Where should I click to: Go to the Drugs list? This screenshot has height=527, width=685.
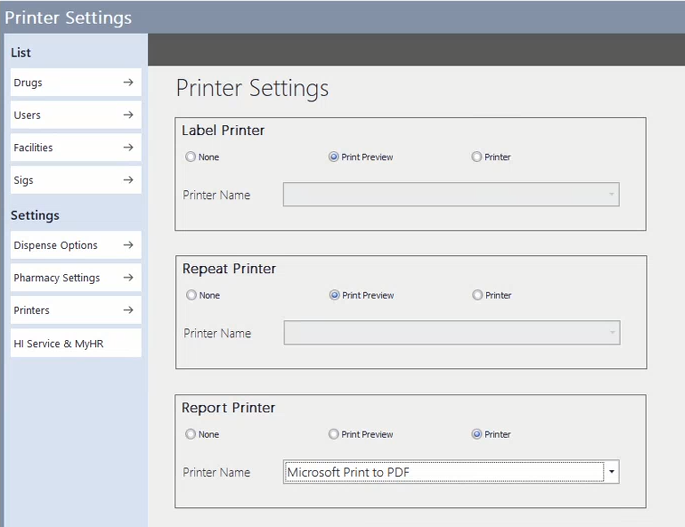click(x=28, y=83)
